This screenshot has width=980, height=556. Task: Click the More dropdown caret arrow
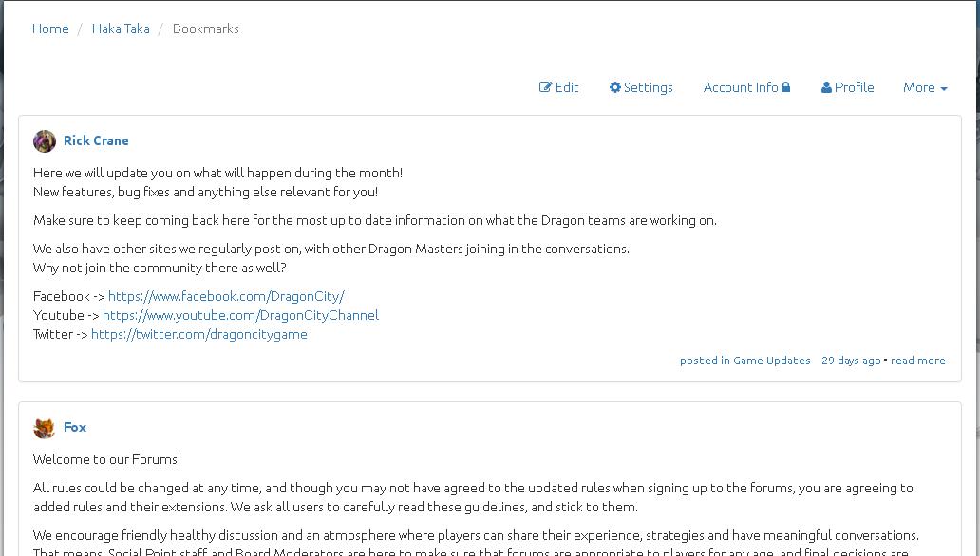click(x=944, y=88)
